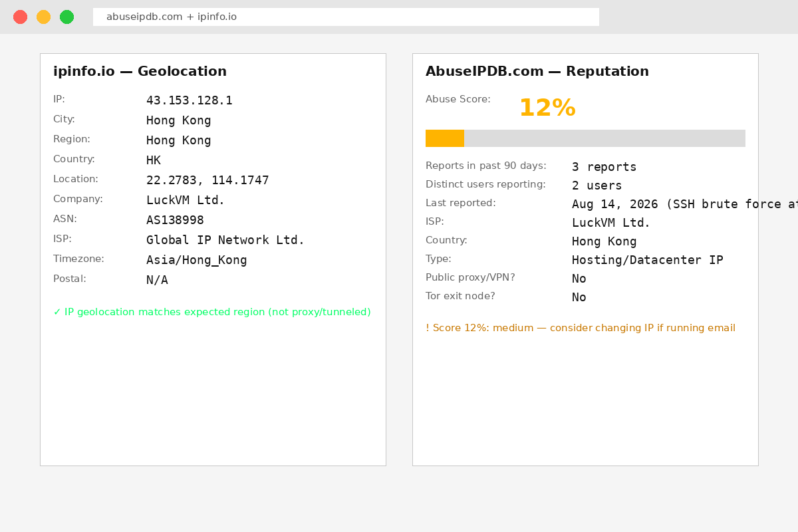Select the Hosting/Datacenter IP type value
Screen dimensions: 798x532
[x=648, y=260]
